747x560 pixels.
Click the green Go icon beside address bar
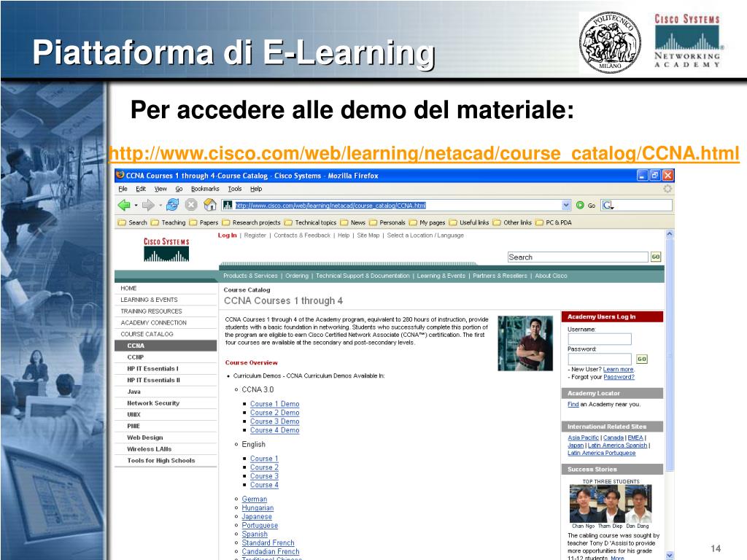click(580, 205)
